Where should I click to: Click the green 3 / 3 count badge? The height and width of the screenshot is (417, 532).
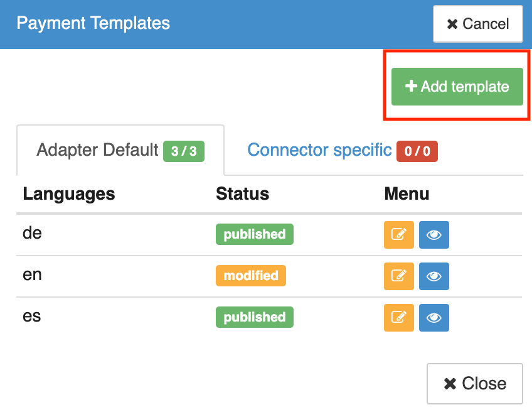(x=184, y=151)
